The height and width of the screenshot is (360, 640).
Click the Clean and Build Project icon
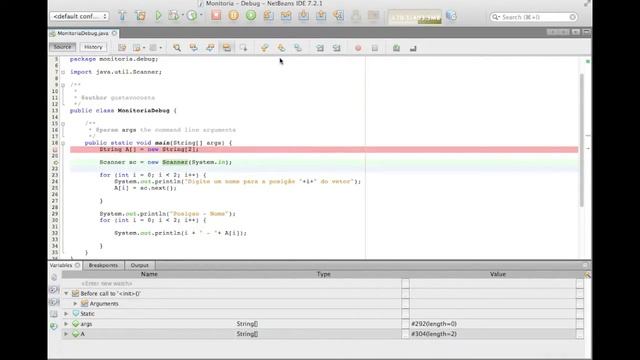coord(140,16)
